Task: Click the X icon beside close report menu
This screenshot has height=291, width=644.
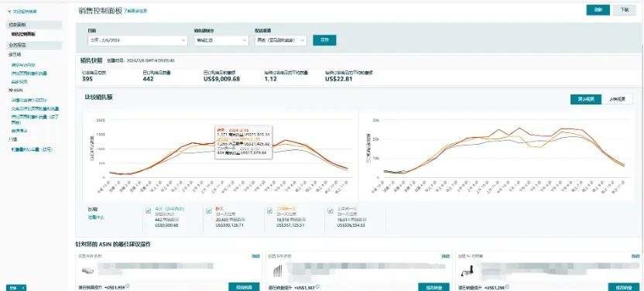Action: coord(9,12)
